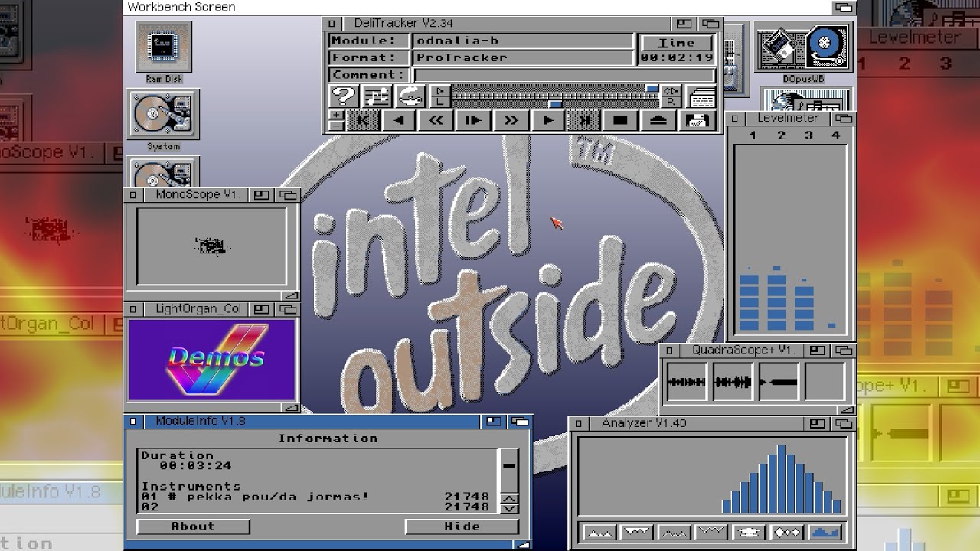Select the second Analyzer mode with filled inverted peaks
980x551 pixels.
tap(635, 532)
